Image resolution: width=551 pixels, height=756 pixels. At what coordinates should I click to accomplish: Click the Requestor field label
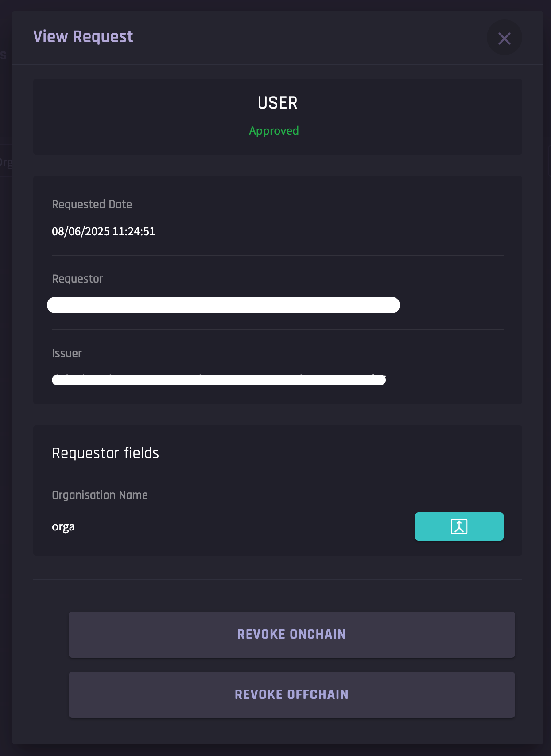(77, 279)
